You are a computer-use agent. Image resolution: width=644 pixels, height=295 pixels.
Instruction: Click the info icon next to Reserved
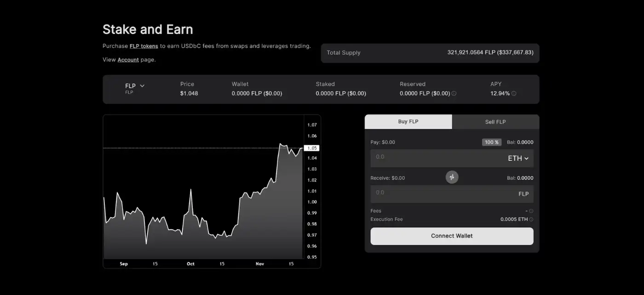coord(454,94)
